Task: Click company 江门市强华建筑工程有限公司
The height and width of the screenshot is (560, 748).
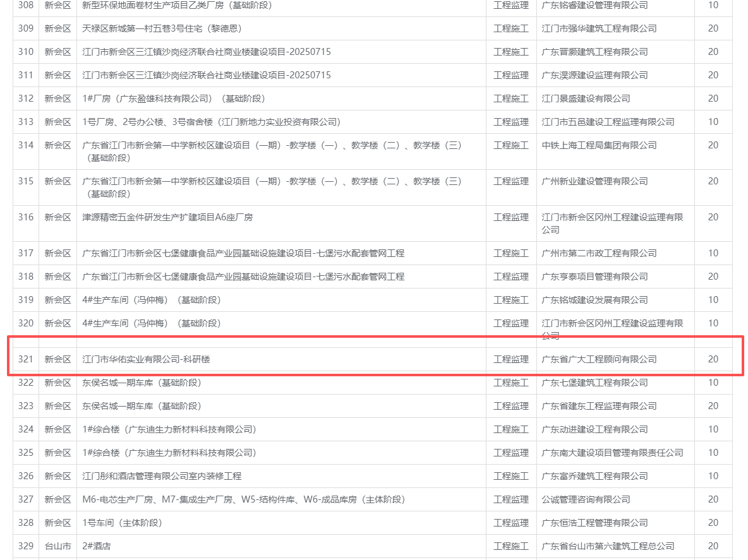Action: (599, 28)
